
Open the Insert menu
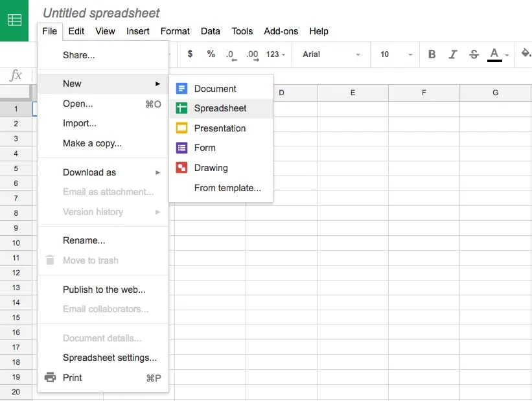pyautogui.click(x=138, y=31)
